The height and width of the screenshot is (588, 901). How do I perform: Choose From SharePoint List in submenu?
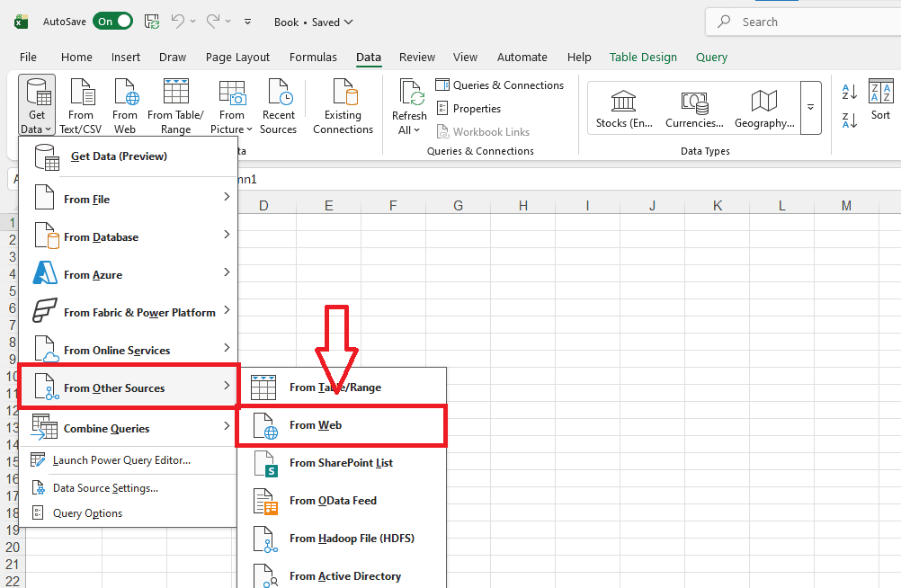(x=342, y=463)
